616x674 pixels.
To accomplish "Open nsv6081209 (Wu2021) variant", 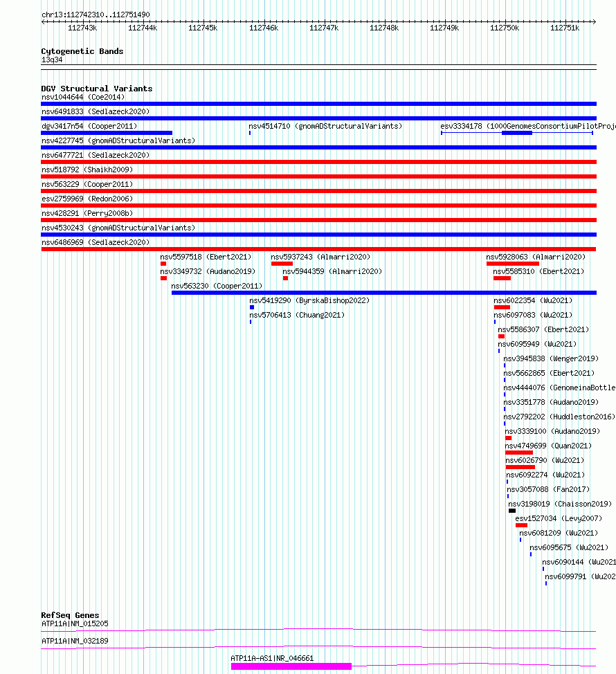I will coord(559,533).
